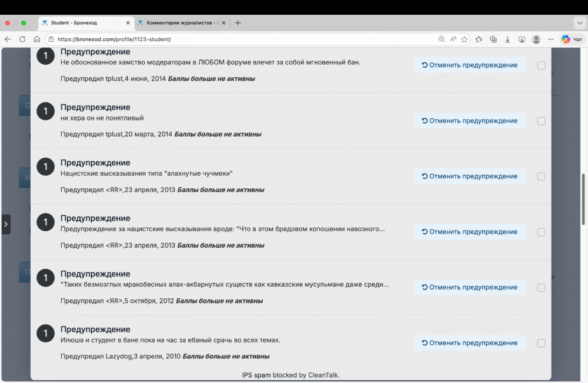Click the zoom magnifier icon in address bar
This screenshot has width=588, height=383.
pos(442,39)
